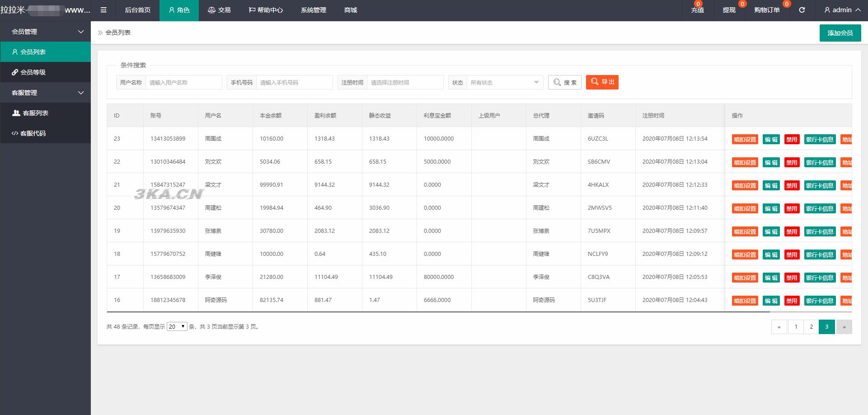
Task: Open the 注册时间 date picker field
Action: click(x=405, y=82)
